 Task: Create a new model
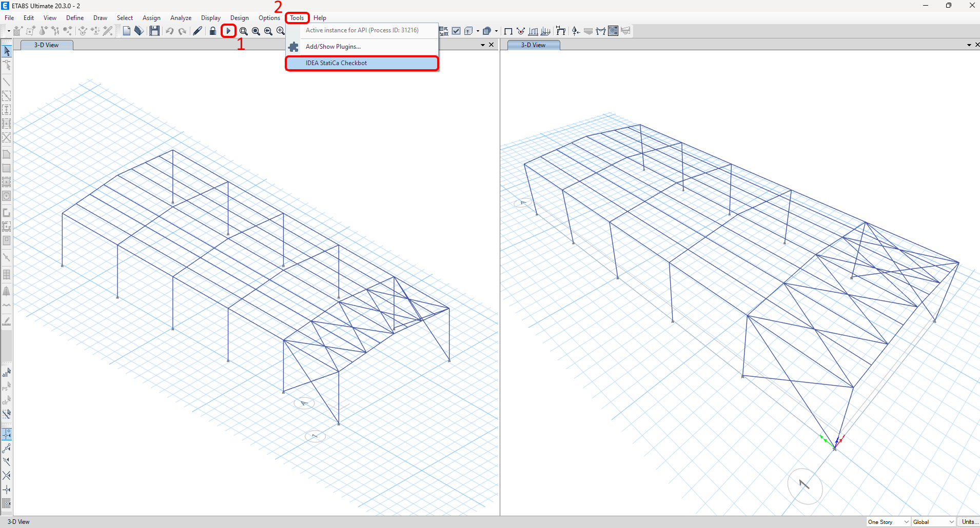click(x=126, y=31)
